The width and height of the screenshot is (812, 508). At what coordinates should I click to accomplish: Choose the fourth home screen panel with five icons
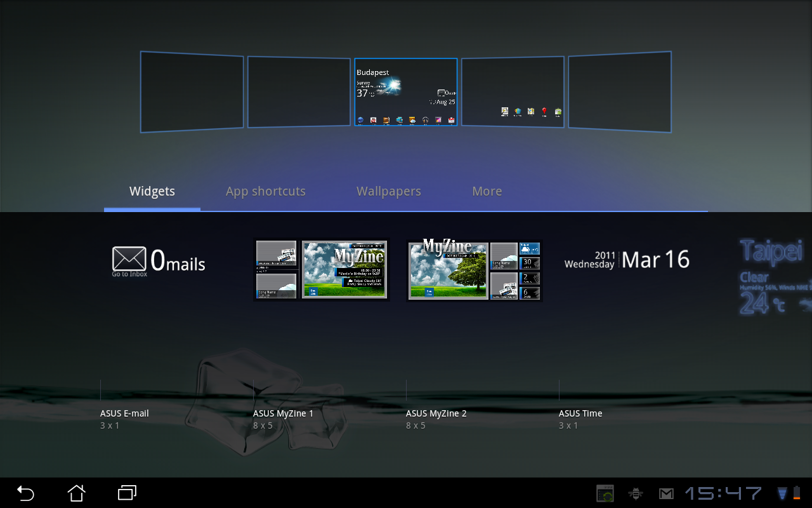point(513,92)
